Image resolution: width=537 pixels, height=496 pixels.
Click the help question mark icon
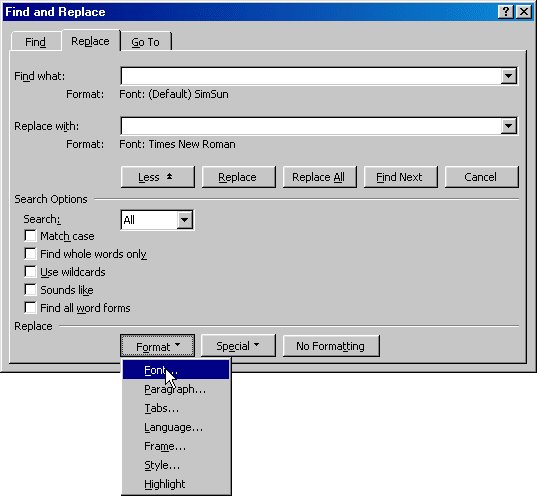click(505, 12)
